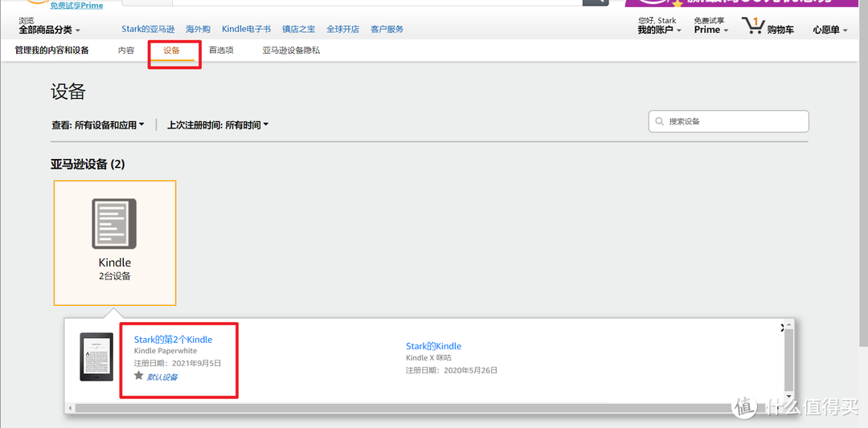Close the Kindle device popup panel
Image resolution: width=868 pixels, height=428 pixels.
point(782,328)
